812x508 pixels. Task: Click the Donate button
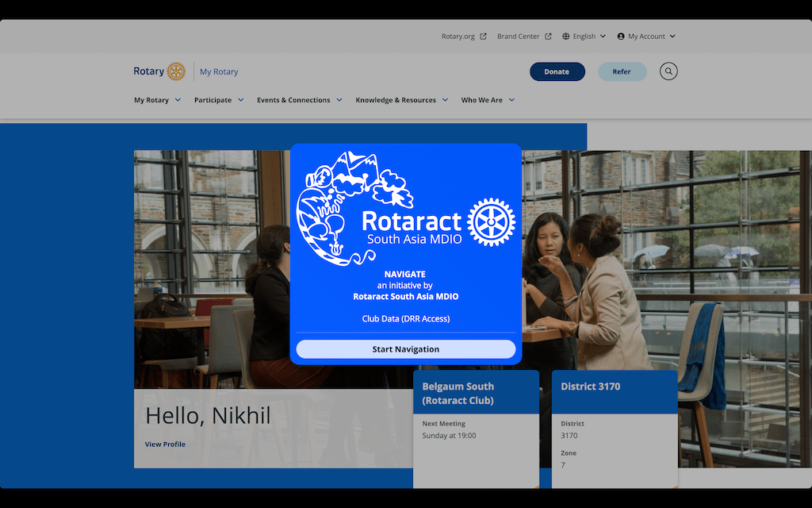(557, 71)
